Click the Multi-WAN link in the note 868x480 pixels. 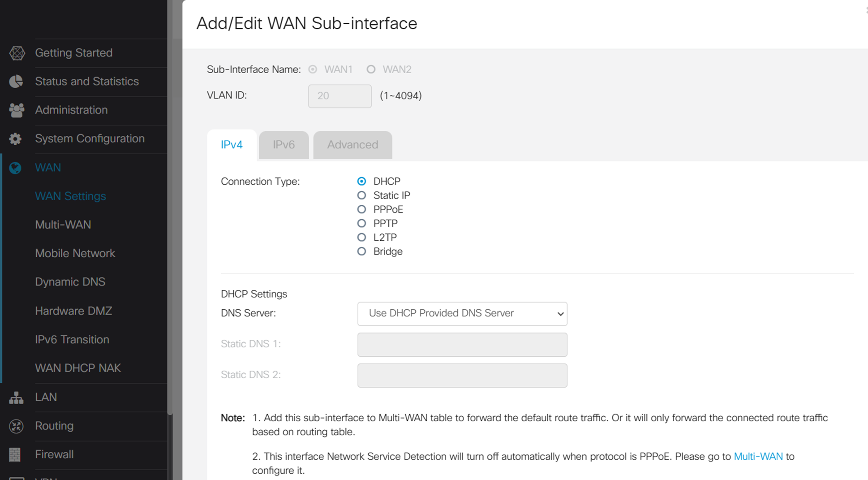tap(758, 456)
